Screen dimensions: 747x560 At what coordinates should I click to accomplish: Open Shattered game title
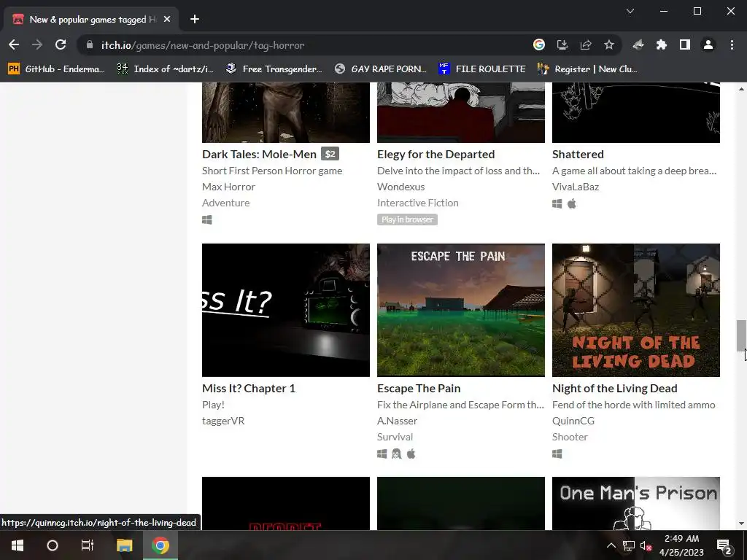tap(578, 155)
